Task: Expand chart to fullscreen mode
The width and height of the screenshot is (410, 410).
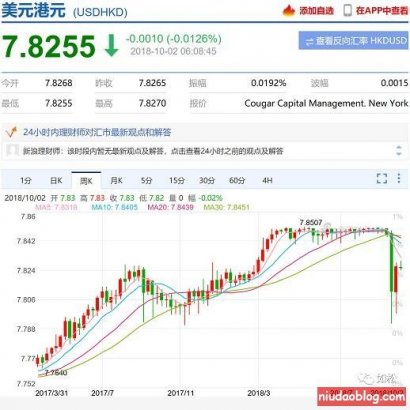Action: tap(382, 178)
